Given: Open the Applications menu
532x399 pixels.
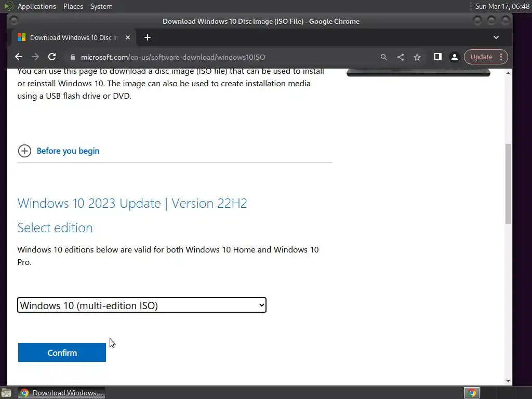Looking at the screenshot, I should click(x=37, y=6).
